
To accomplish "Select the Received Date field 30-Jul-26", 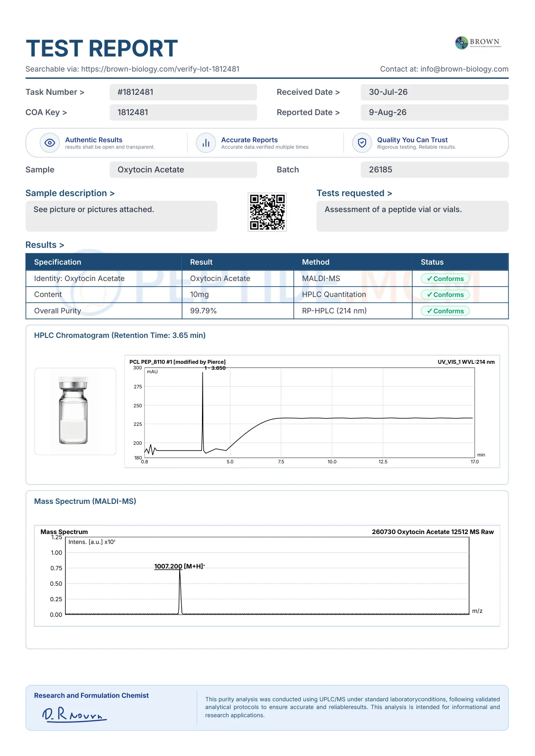I will click(x=435, y=92).
